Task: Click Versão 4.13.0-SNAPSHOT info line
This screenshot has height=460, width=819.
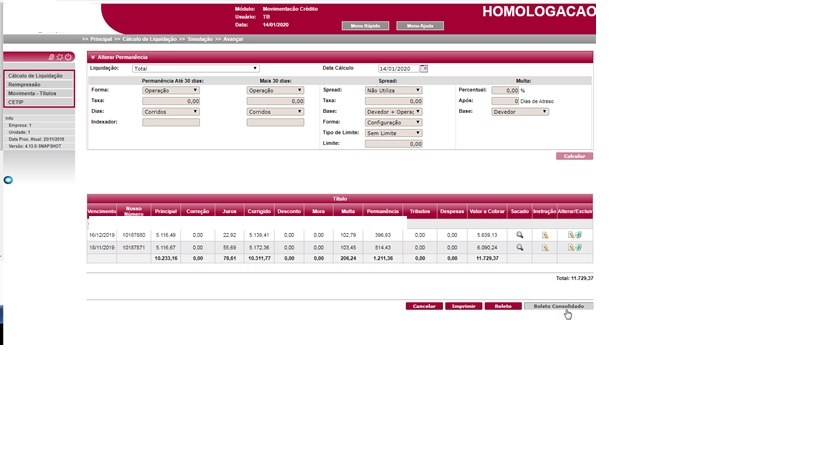Action: coord(35,146)
